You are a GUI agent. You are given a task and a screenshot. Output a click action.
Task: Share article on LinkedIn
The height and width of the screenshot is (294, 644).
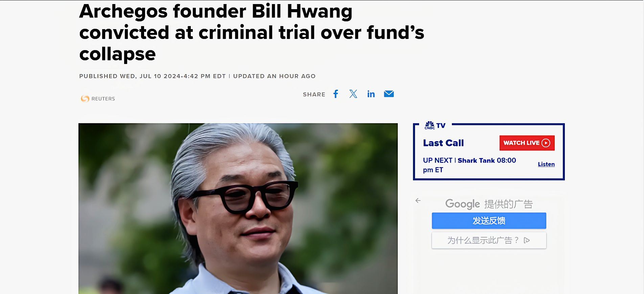(371, 94)
